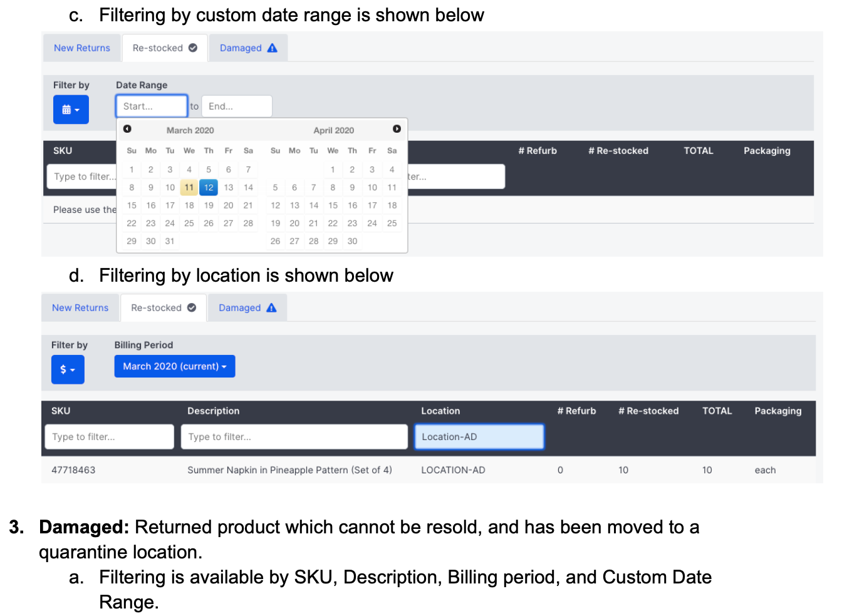
Task: Select March 11 in the calendar
Action: point(189,187)
